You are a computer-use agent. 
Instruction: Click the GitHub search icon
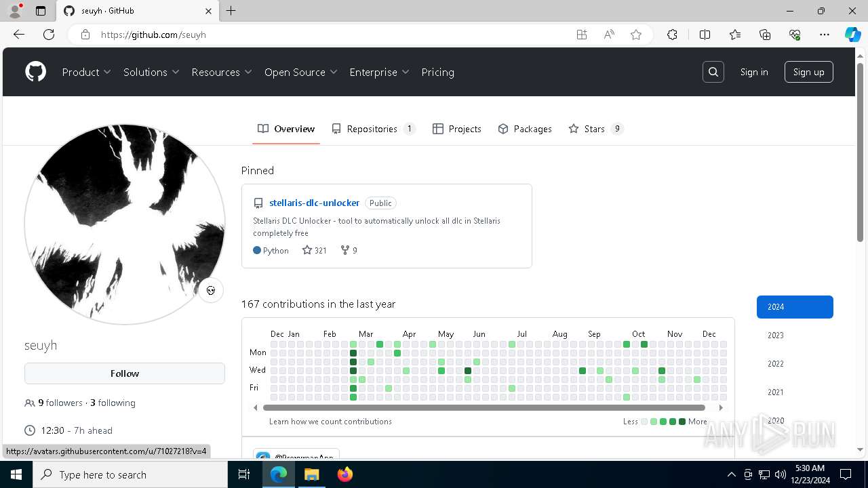pyautogui.click(x=713, y=72)
